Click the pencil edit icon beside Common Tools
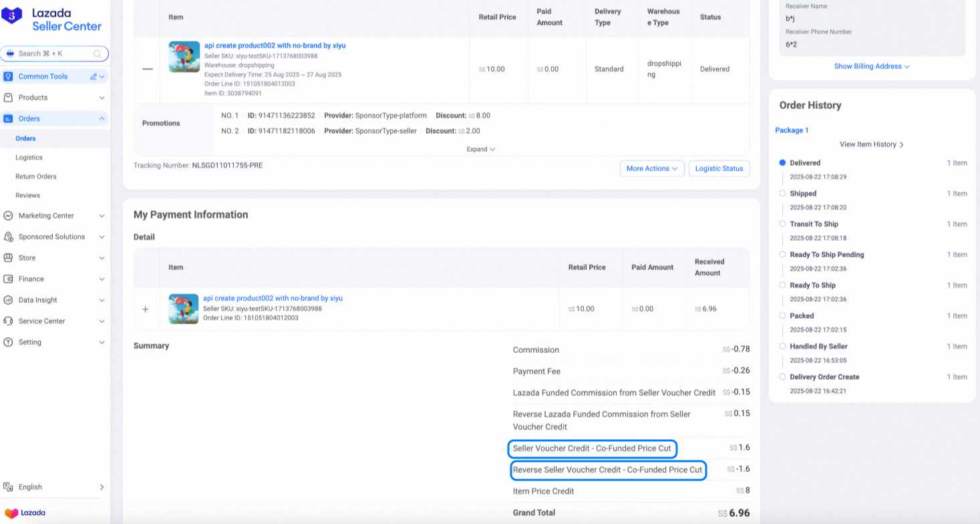This screenshot has width=980, height=524. coord(94,76)
